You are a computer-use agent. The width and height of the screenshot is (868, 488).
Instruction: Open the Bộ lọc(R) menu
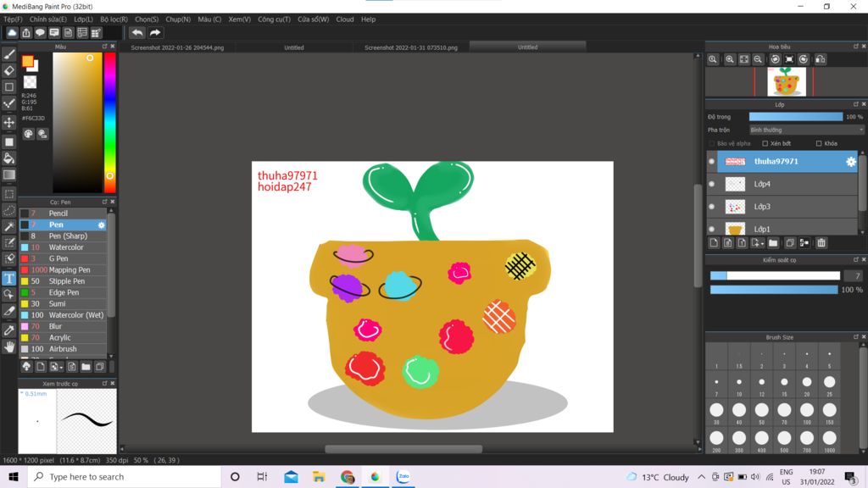[114, 19]
